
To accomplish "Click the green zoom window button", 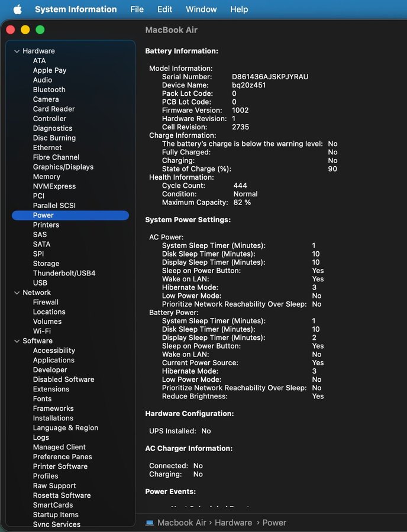I will [x=40, y=30].
